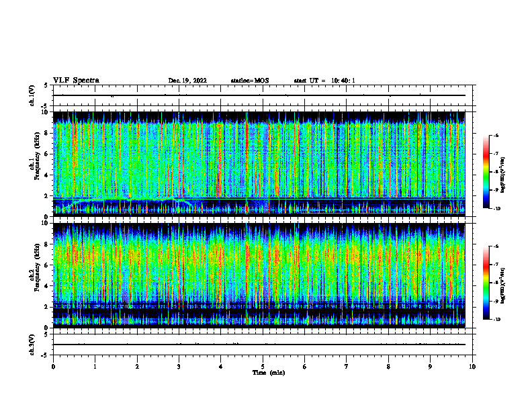
Task: Click the 'start UT = 10:40:1' label
Action: pyautogui.click(x=324, y=81)
